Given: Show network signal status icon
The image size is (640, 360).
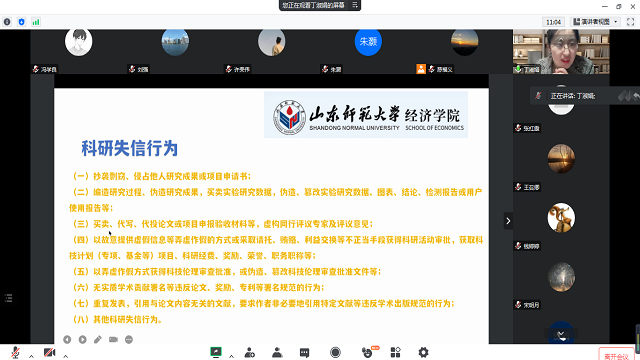Looking at the screenshot, I should pyautogui.click(x=36, y=22).
